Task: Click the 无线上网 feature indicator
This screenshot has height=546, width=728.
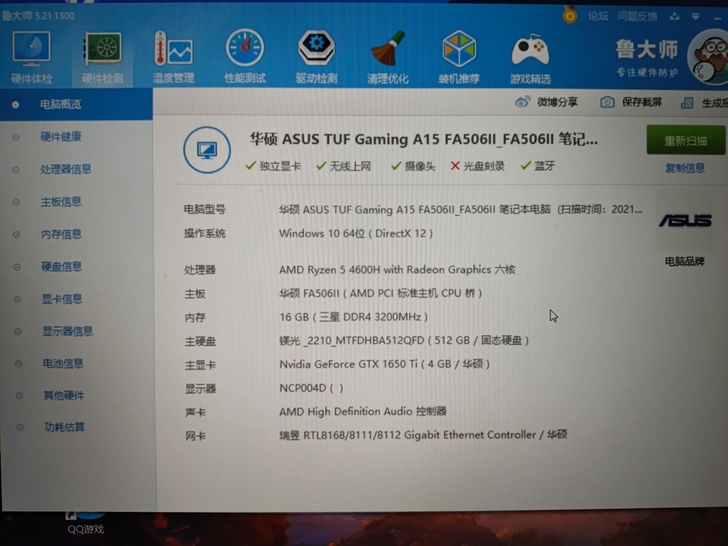Action: 343,166
